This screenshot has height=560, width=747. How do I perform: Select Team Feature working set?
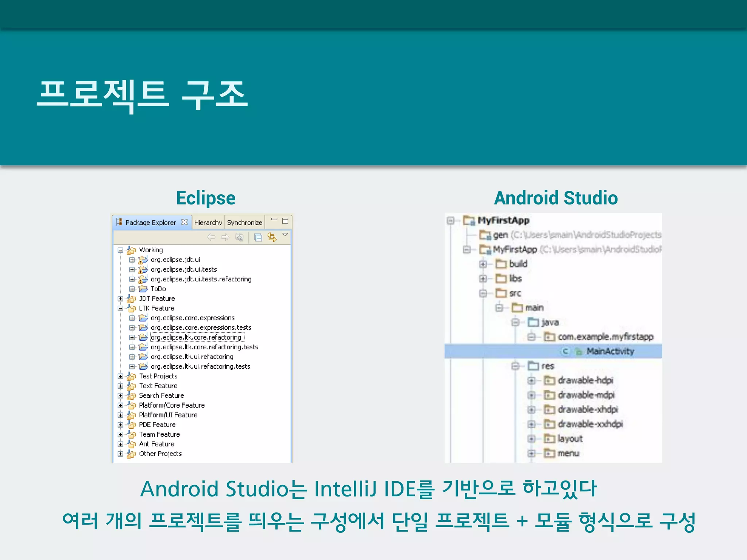click(159, 434)
